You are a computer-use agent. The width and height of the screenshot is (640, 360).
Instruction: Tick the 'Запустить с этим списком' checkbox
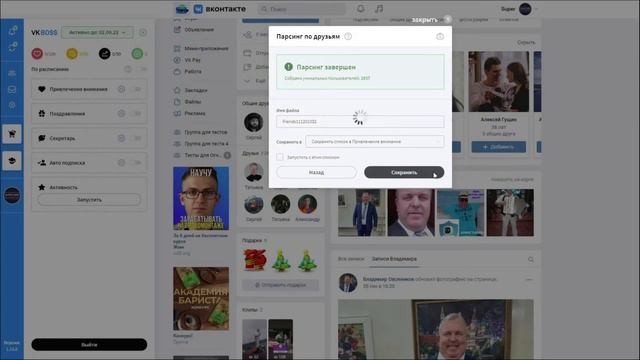click(x=280, y=157)
